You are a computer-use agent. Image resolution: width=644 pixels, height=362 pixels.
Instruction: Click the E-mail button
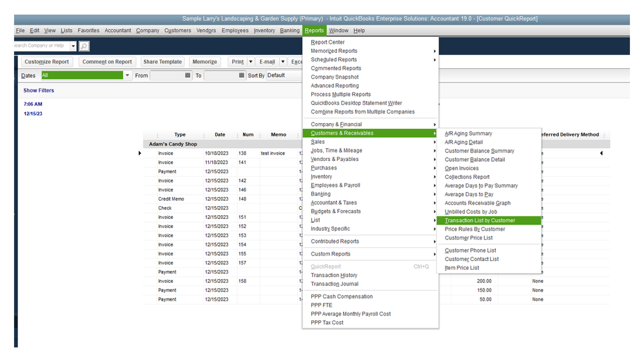(x=267, y=62)
